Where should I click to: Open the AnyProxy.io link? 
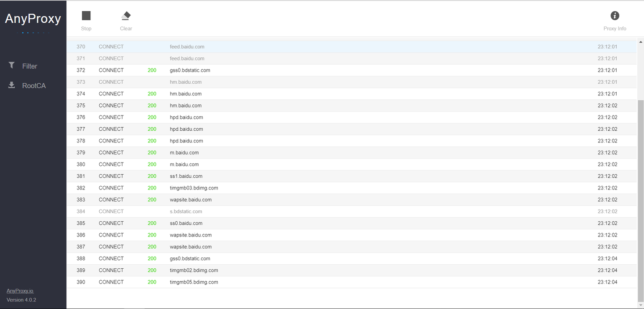20,291
